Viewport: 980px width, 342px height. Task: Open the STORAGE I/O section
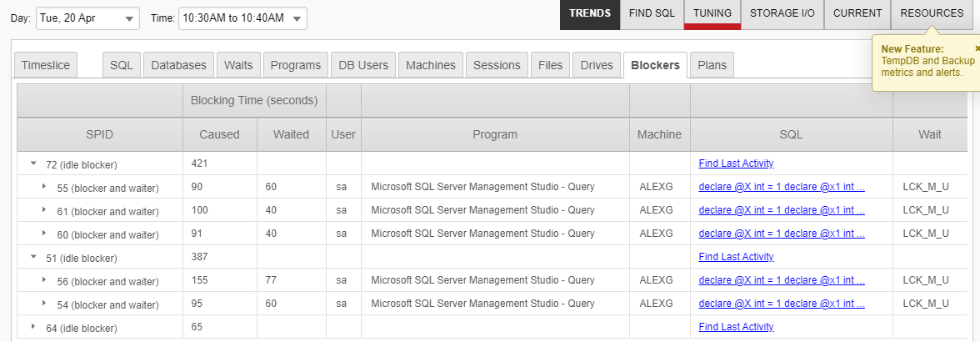[x=782, y=13]
